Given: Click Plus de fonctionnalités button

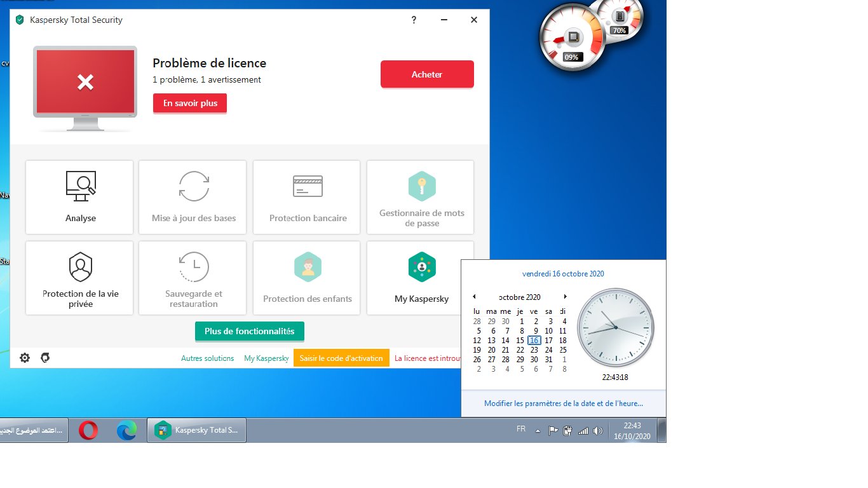Looking at the screenshot, I should (x=250, y=332).
